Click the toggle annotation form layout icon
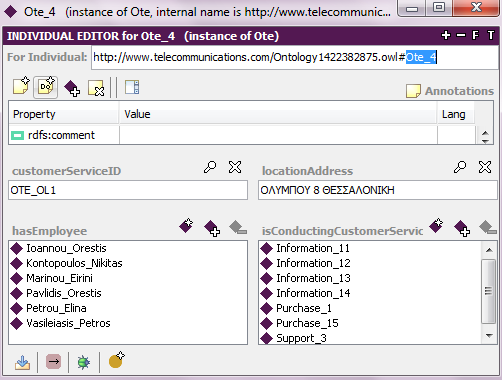The width and height of the screenshot is (502, 380). (132, 87)
